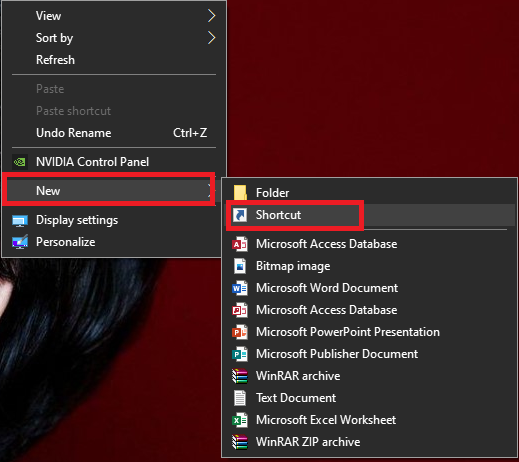Click the greyed-out Paste entry
Screen dimensions: 519x462
click(114, 89)
